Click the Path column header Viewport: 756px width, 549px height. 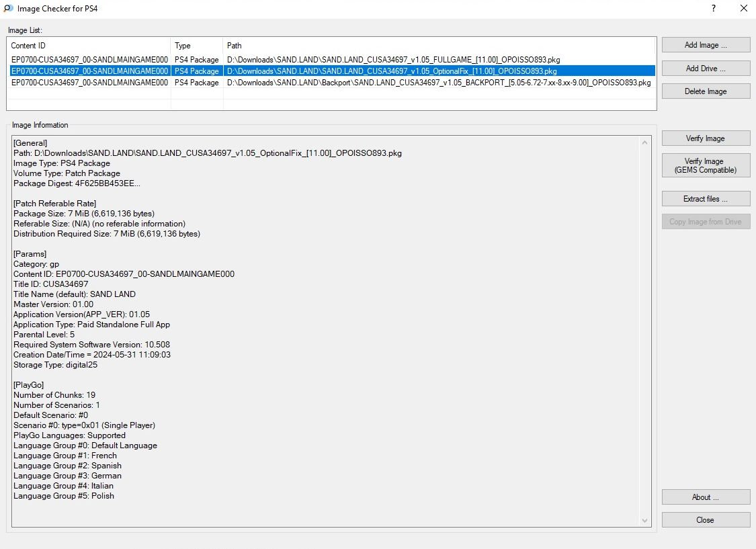click(439, 45)
